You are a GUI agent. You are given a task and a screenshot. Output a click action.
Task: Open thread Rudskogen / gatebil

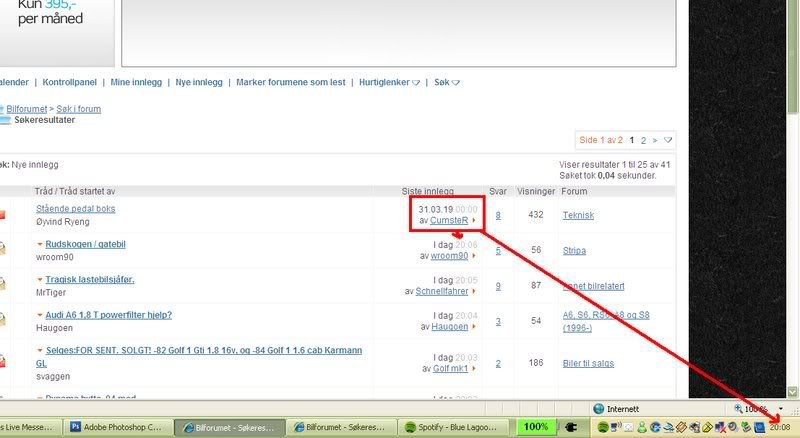[85, 244]
